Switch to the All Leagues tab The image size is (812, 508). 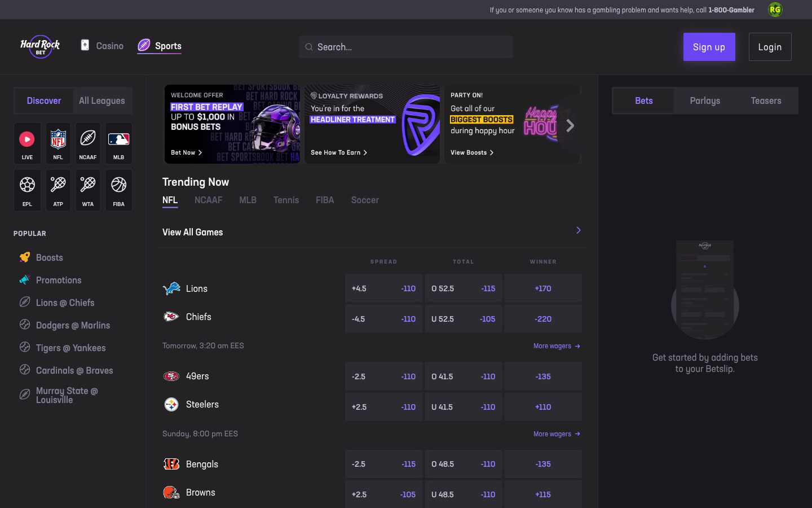click(102, 100)
